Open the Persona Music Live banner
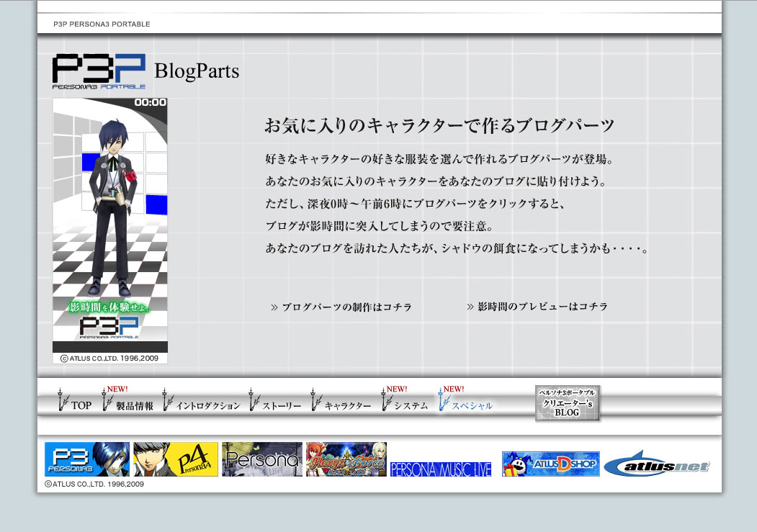This screenshot has width=757, height=532. coord(441,469)
